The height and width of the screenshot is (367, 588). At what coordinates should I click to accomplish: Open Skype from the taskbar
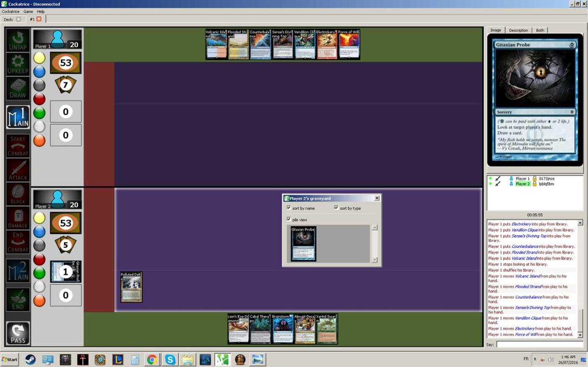pyautogui.click(x=170, y=360)
